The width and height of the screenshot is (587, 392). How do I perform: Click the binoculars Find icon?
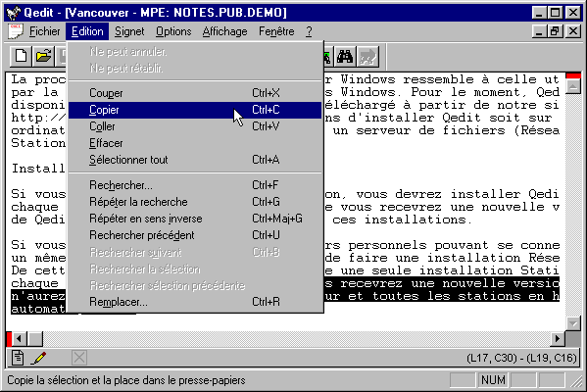click(345, 57)
